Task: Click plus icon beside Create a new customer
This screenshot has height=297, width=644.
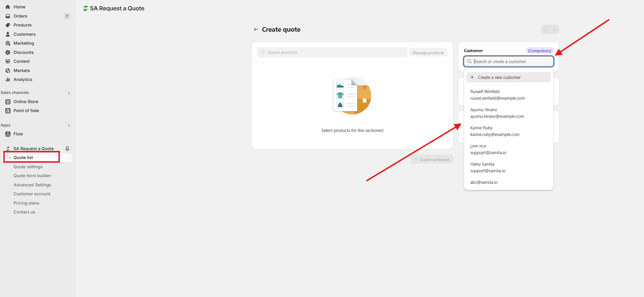Action: pyautogui.click(x=472, y=77)
